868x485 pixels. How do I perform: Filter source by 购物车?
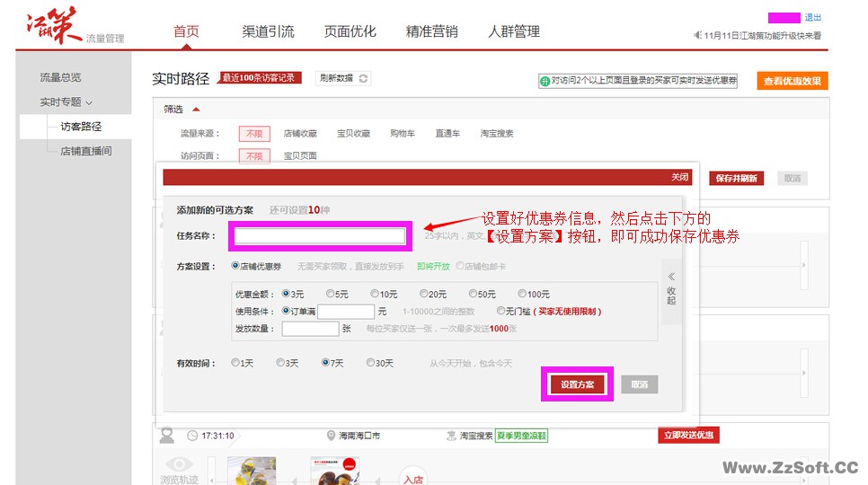403,133
